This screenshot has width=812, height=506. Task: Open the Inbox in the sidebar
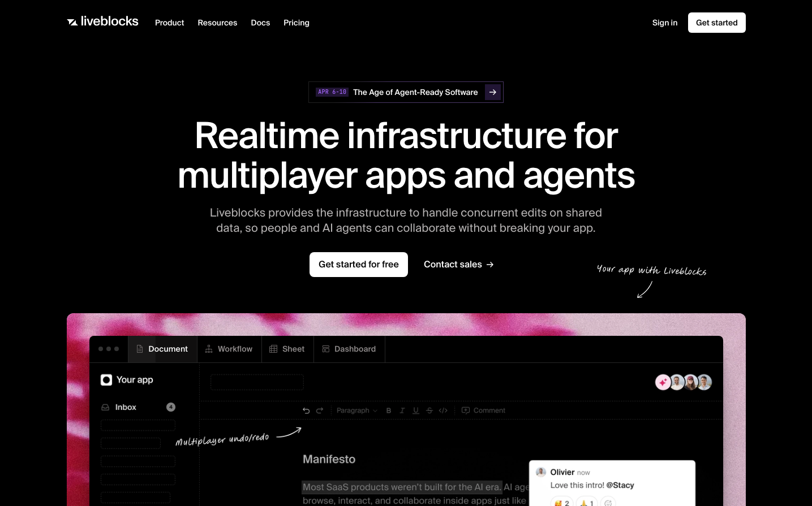pyautogui.click(x=126, y=407)
